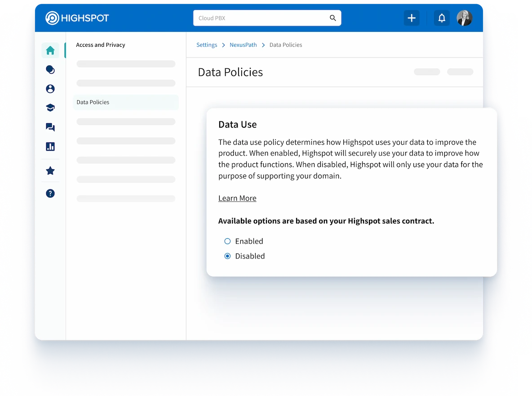This screenshot has height=396, width=532.
Task: Focus the Cloud PBX search field
Action: (x=267, y=18)
